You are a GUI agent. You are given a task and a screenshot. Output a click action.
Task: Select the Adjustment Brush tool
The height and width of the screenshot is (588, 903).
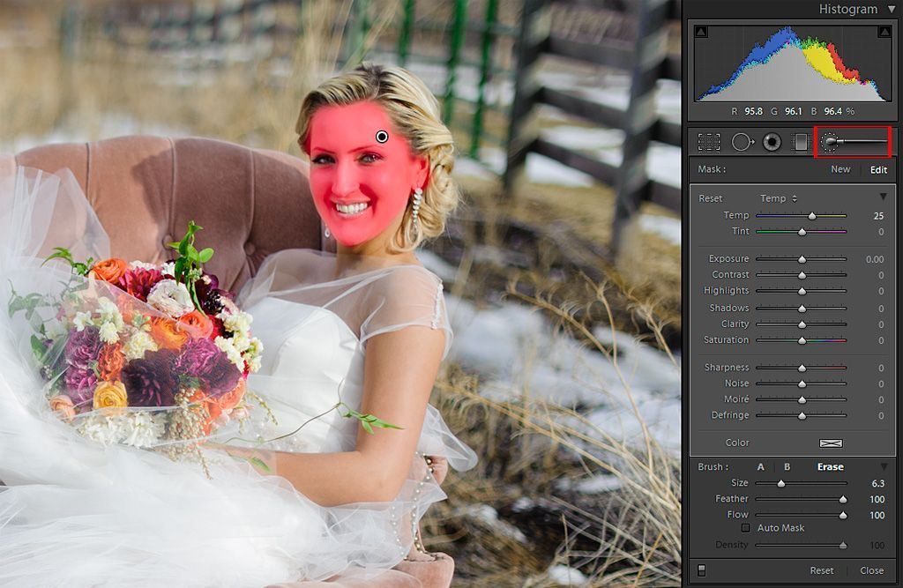[x=853, y=142]
